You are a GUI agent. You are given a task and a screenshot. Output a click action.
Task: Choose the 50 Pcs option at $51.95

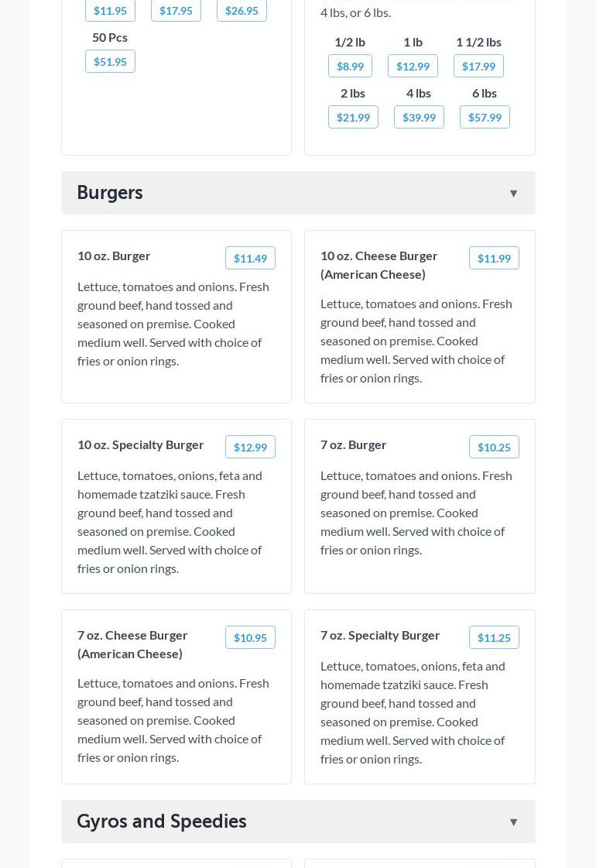[x=110, y=62]
